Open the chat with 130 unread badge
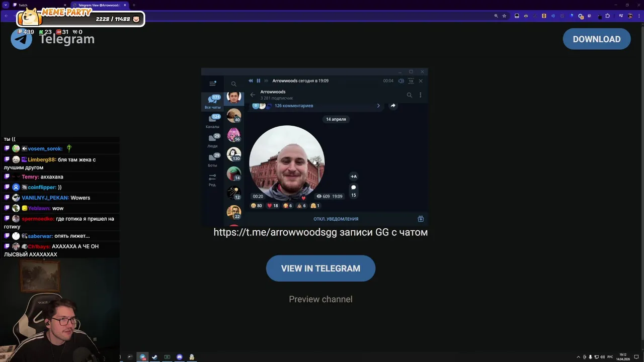Image resolution: width=644 pixels, height=362 pixels. tap(234, 154)
